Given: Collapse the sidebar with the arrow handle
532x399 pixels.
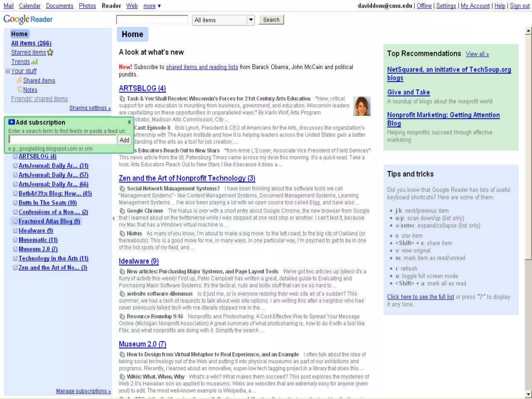Looking at the screenshot, I should click(x=113, y=218).
